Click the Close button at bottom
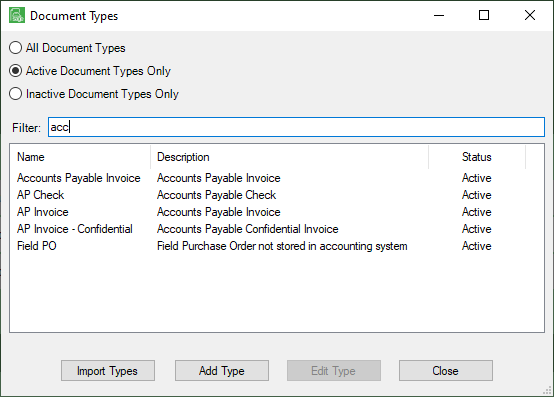Image resolution: width=554 pixels, height=397 pixels. pos(446,371)
